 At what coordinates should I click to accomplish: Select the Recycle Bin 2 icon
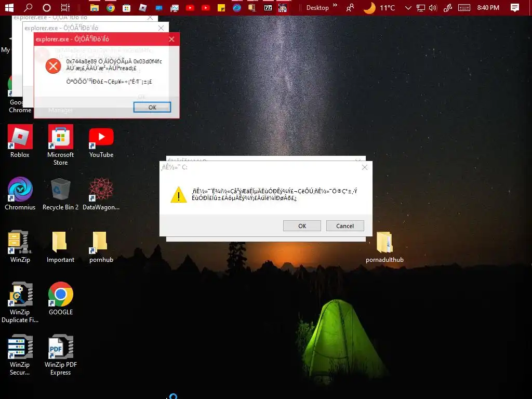click(x=60, y=194)
